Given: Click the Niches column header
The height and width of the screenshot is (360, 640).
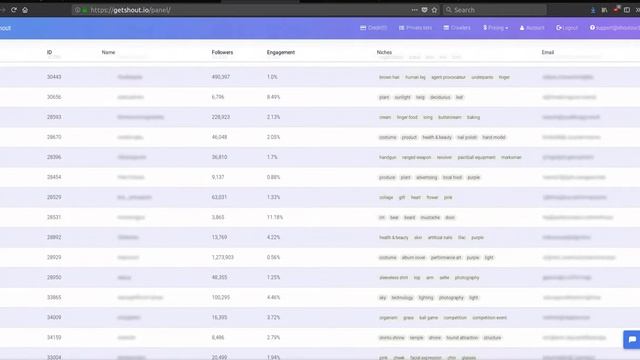Looking at the screenshot, I should (x=384, y=52).
